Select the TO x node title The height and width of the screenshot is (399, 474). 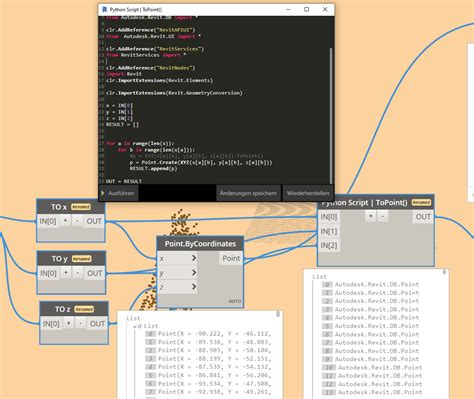tap(59, 207)
